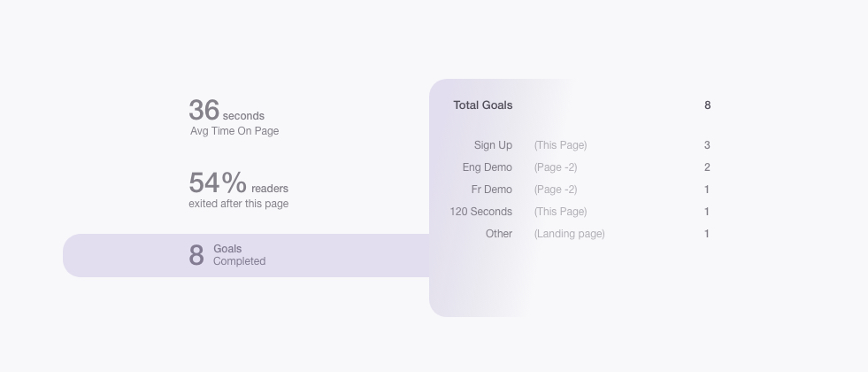Click the Eng Demo count of 2
The image size is (868, 372).
pyautogui.click(x=707, y=167)
